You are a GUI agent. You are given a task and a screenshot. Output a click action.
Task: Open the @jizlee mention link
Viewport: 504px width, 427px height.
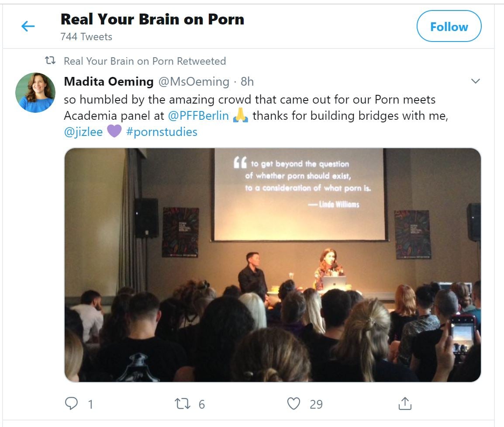pyautogui.click(x=83, y=132)
